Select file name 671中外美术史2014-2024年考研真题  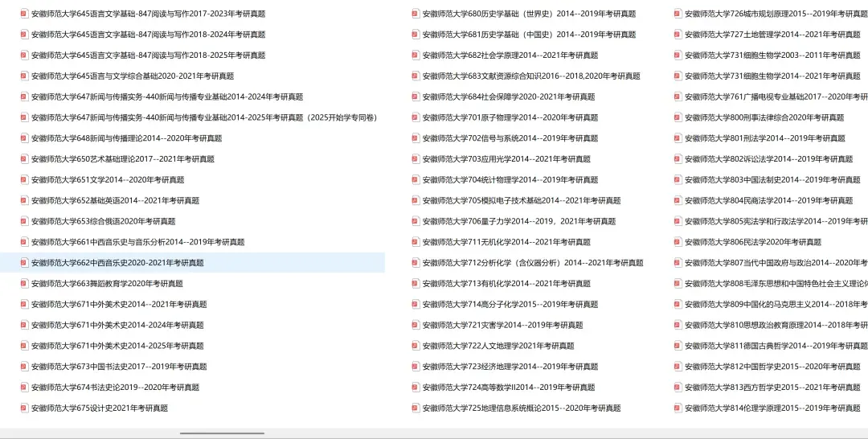[x=117, y=325]
